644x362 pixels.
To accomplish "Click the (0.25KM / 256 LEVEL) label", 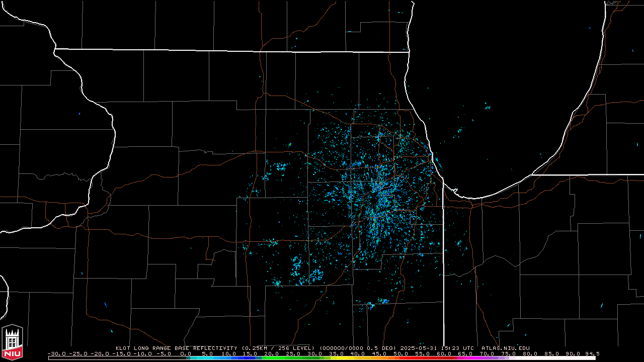I will point(278,348).
